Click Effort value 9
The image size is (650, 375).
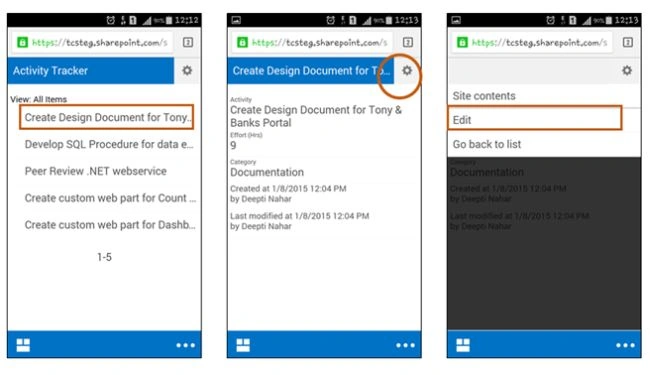pos(233,145)
